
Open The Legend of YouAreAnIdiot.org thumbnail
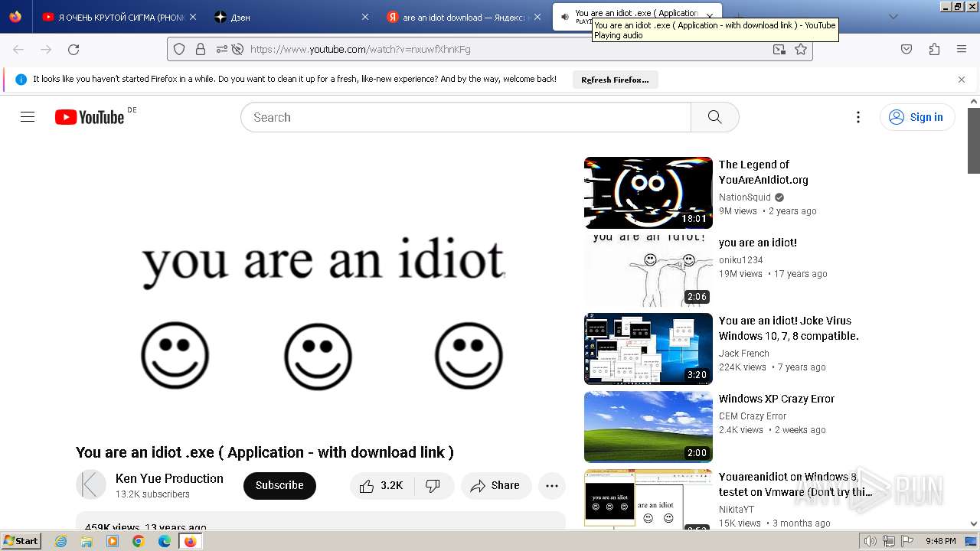(648, 193)
